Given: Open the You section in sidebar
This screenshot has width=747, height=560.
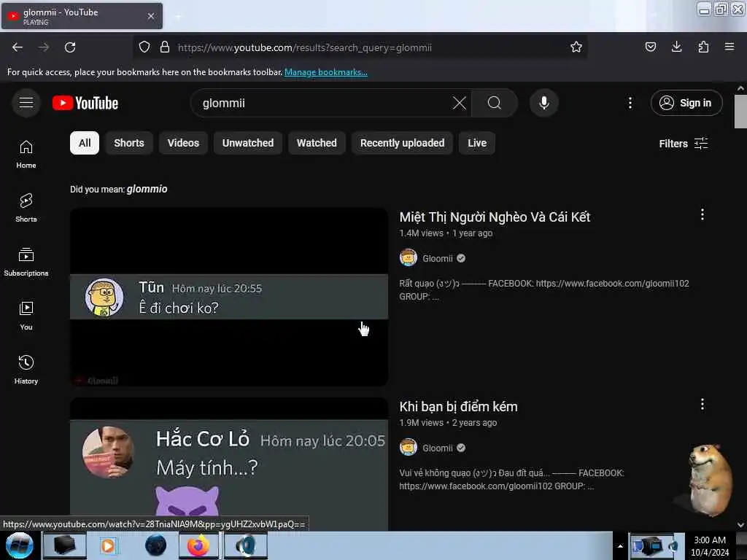Looking at the screenshot, I should (x=26, y=316).
